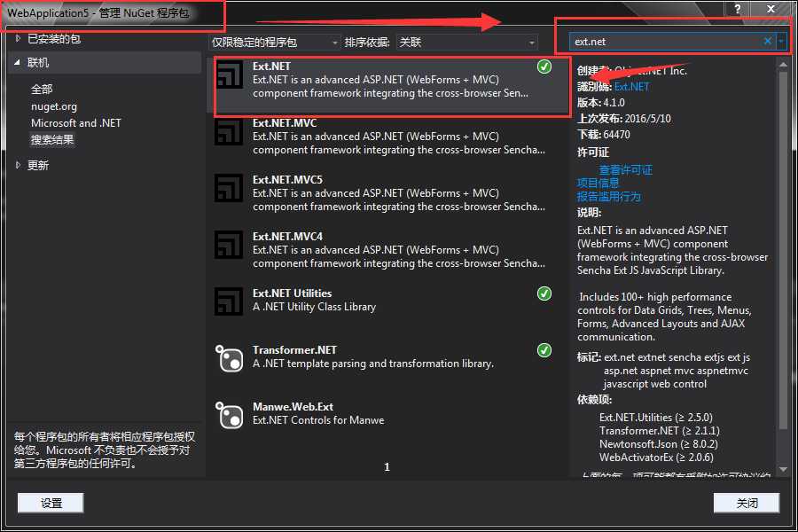Click the details pane vertical scrollbar thumb

[783, 250]
